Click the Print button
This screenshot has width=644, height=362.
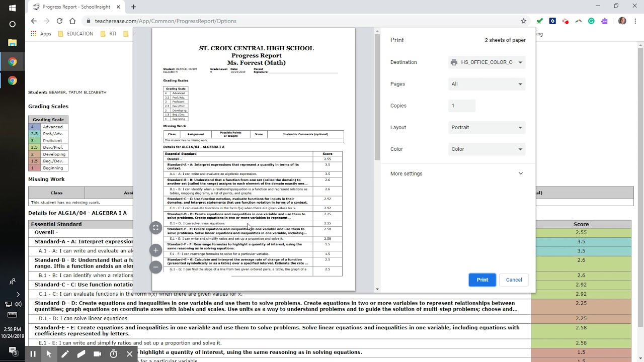(482, 280)
